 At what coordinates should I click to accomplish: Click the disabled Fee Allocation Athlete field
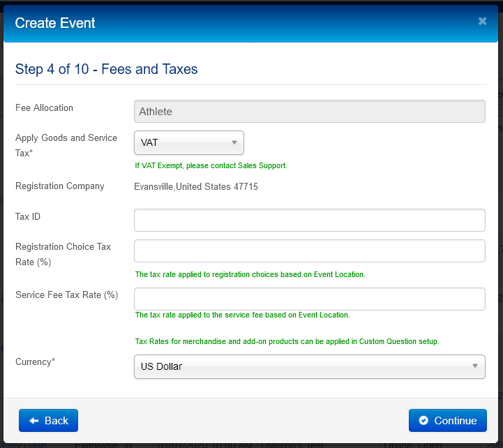(310, 112)
